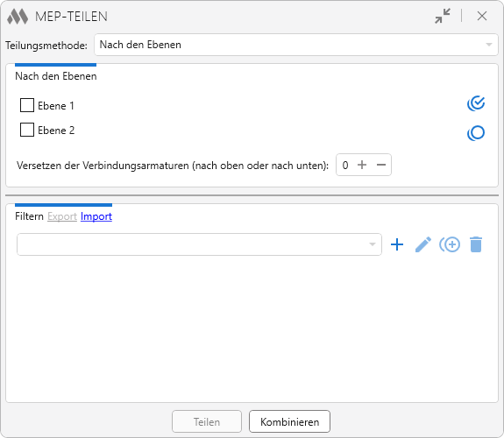Click the MEP-TEILEN app logo
504x438 pixels.
click(x=18, y=17)
